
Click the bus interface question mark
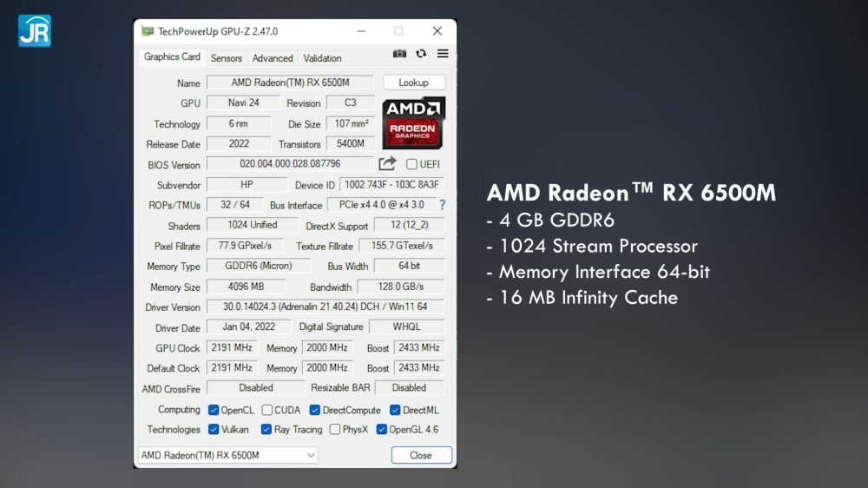point(442,205)
